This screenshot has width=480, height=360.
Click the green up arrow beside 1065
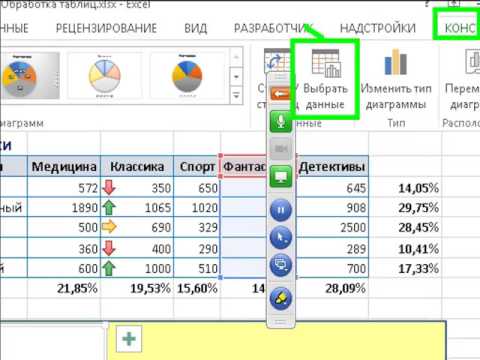coord(109,208)
